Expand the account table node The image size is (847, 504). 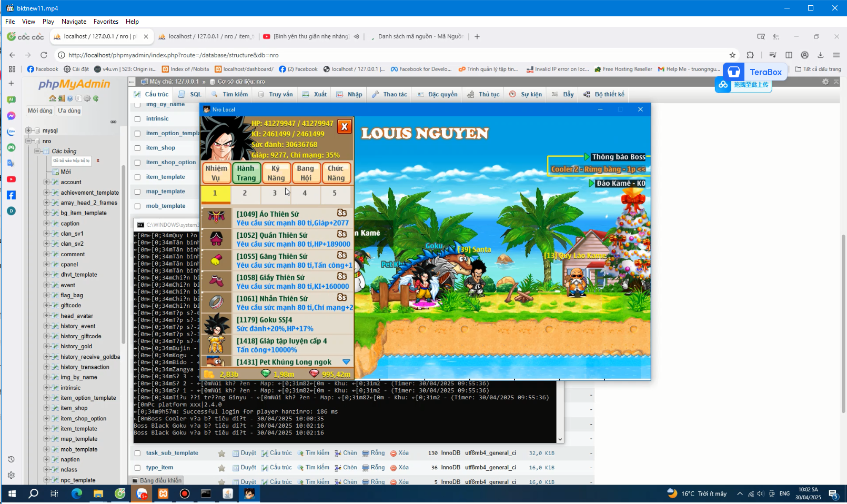[46, 182]
